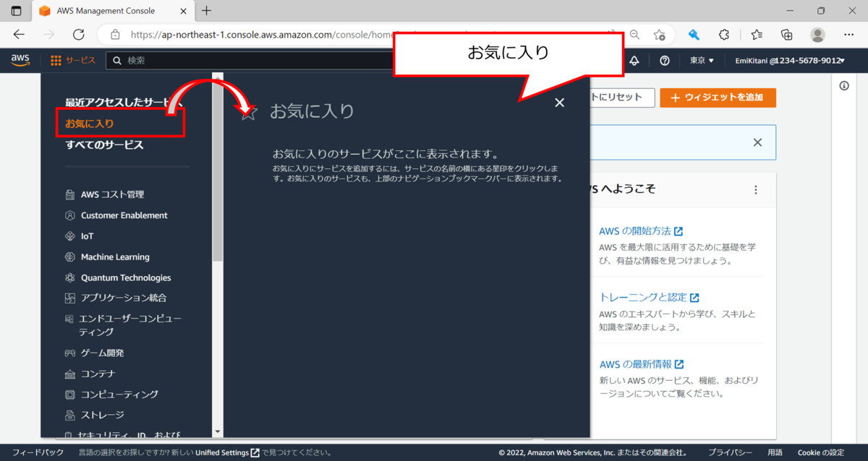Viewport: 868px width, 461px height.
Task: Click the ゲーム開発 gamepad icon
Action: (70, 353)
